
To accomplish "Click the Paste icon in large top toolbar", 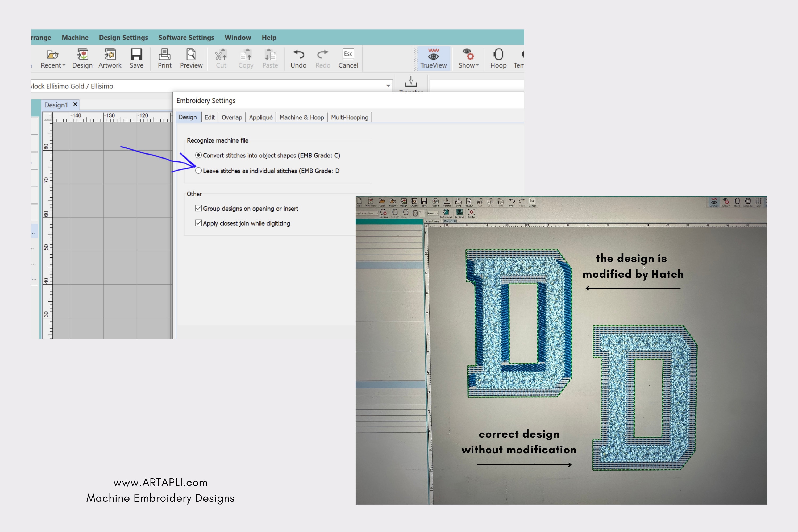I will 270,59.
